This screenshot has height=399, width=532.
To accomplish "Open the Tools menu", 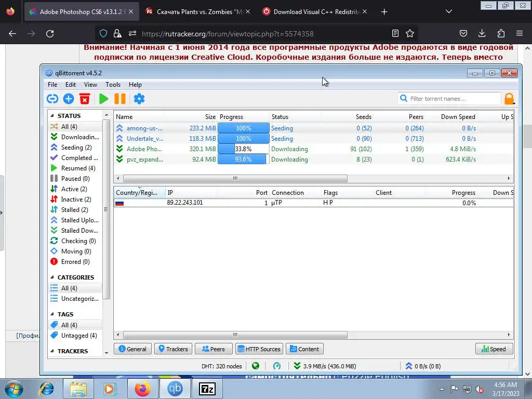I will (x=113, y=85).
